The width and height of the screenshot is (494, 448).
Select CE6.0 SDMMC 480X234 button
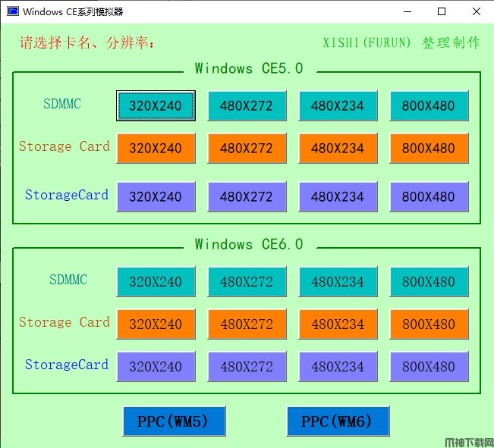(338, 282)
